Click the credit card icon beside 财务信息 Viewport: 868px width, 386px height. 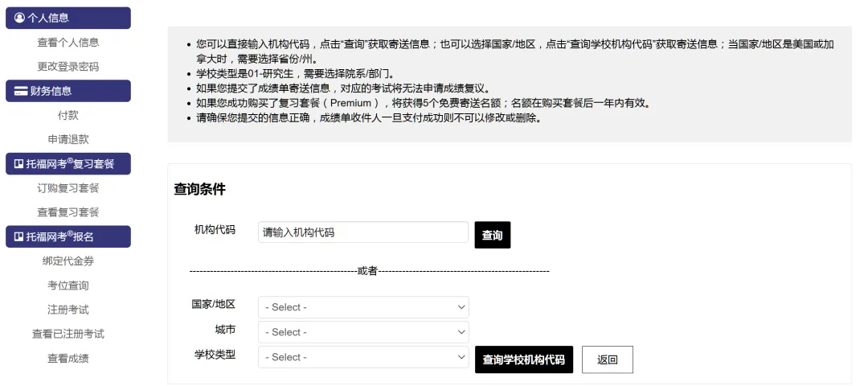[20, 91]
